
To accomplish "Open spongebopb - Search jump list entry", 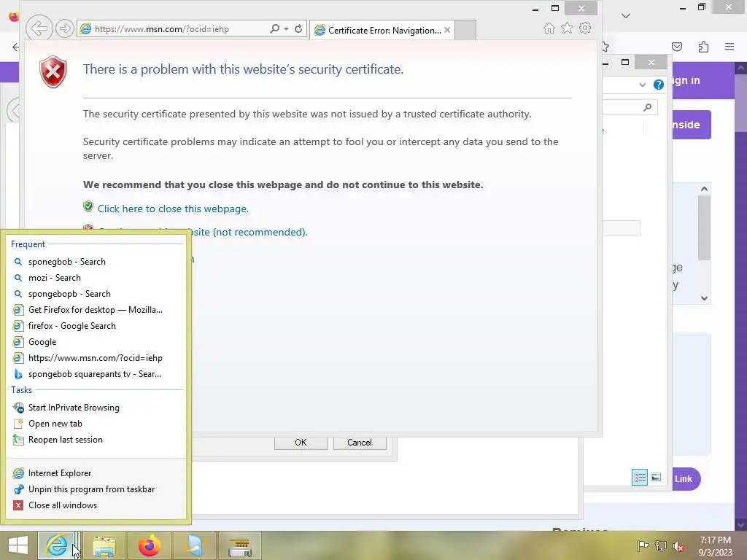I will coord(97,294).
